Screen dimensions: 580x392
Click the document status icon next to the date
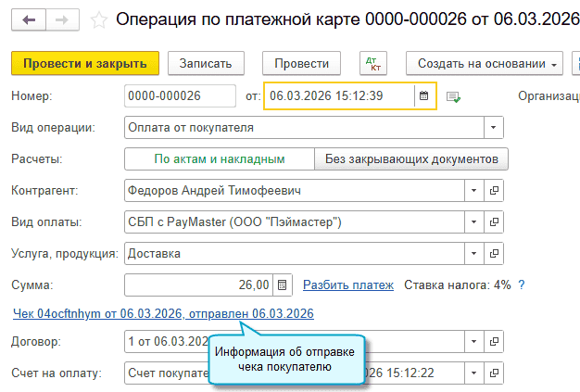coord(453,96)
